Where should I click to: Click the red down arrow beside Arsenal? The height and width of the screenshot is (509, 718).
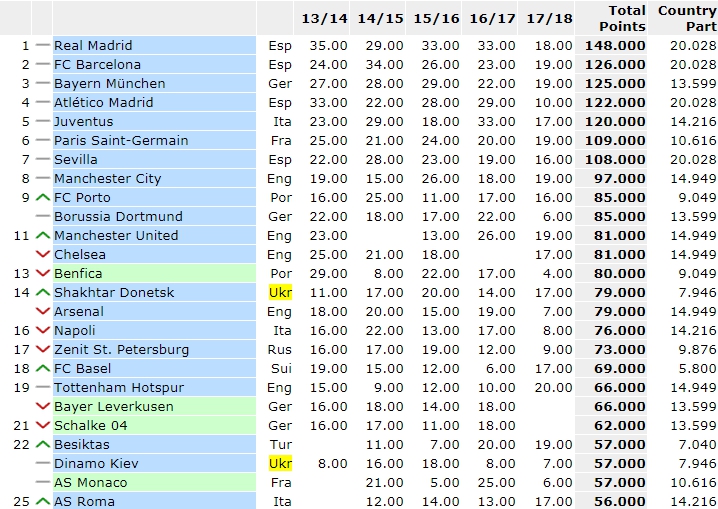(42, 312)
